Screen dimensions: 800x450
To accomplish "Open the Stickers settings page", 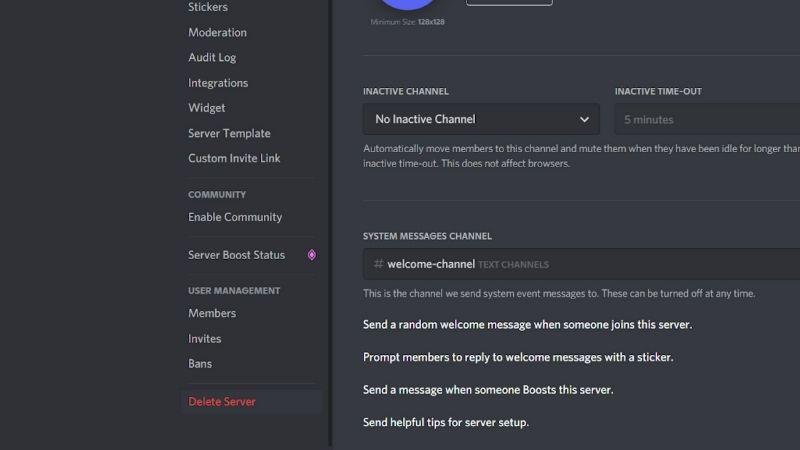I will point(208,7).
